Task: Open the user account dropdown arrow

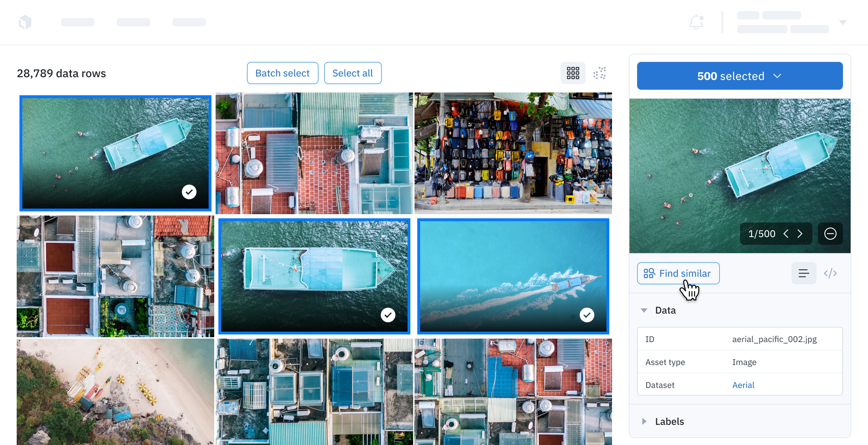Action: click(x=843, y=22)
